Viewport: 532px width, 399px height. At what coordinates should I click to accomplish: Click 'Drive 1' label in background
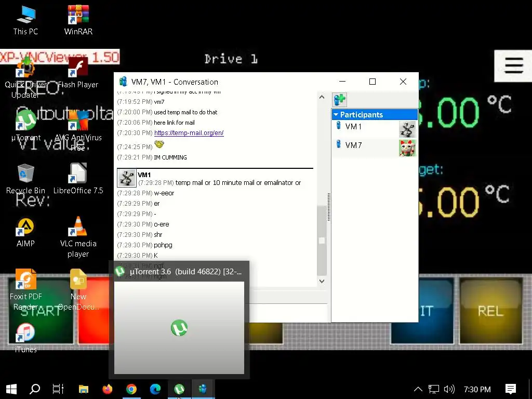pyautogui.click(x=231, y=59)
